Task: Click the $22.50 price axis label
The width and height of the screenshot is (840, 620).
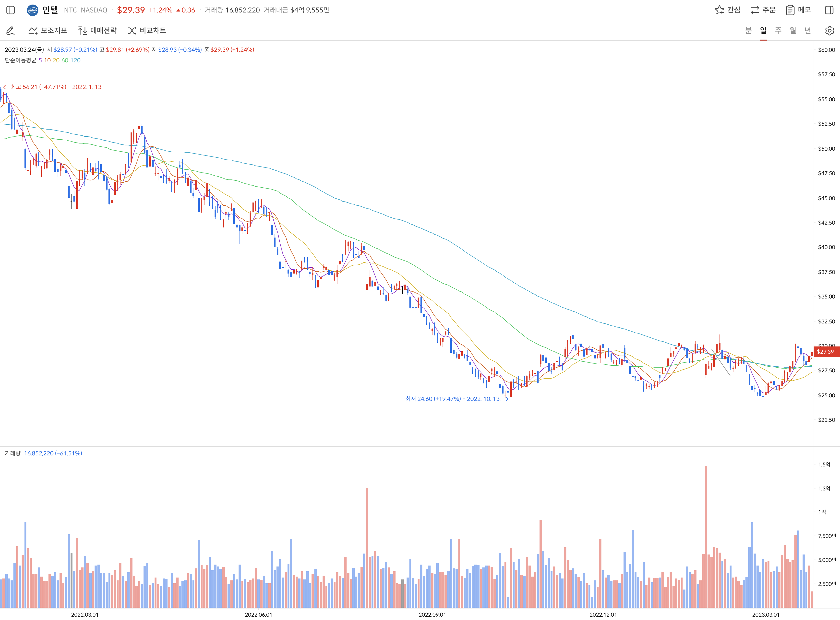Action: point(827,420)
